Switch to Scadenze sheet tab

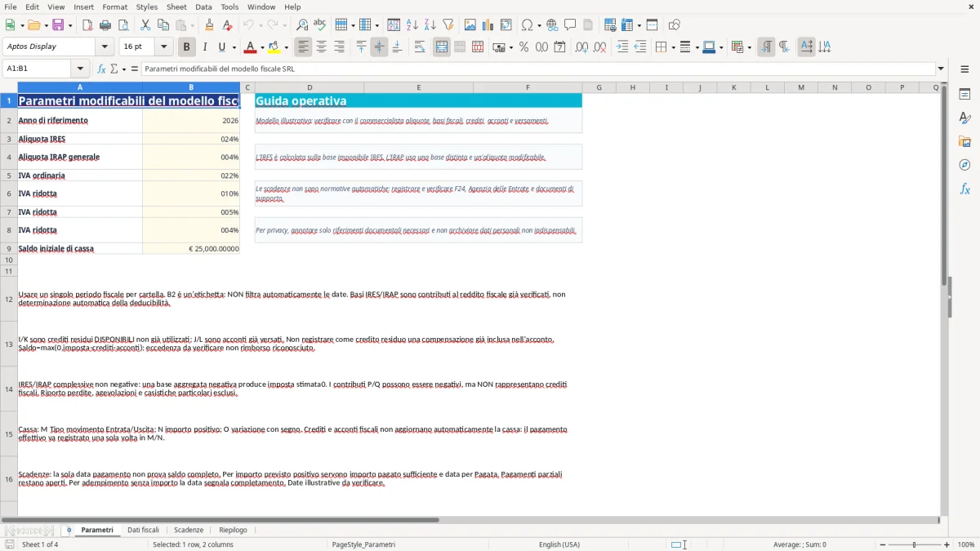(189, 530)
